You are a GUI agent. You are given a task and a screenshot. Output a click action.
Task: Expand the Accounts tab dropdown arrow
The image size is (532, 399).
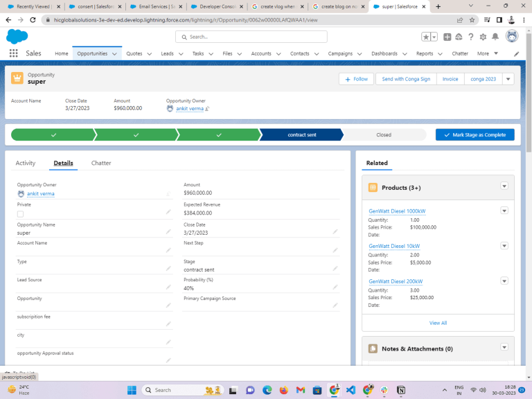tap(278, 54)
